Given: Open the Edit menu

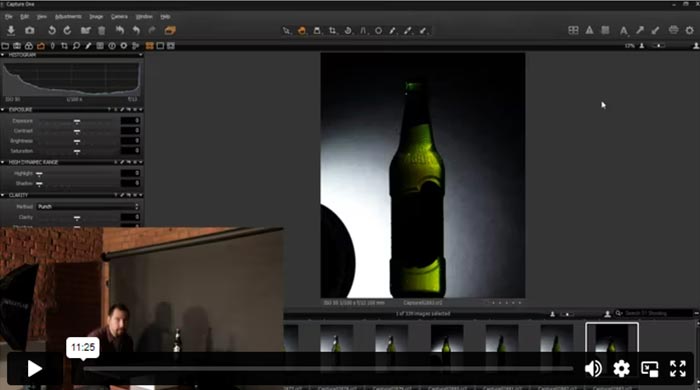Looking at the screenshot, I should pos(25,17).
